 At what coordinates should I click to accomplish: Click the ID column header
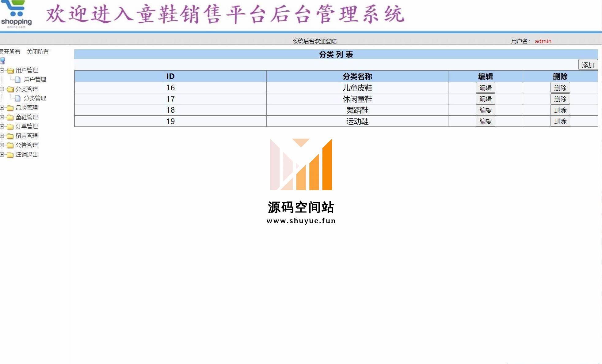pyautogui.click(x=170, y=76)
